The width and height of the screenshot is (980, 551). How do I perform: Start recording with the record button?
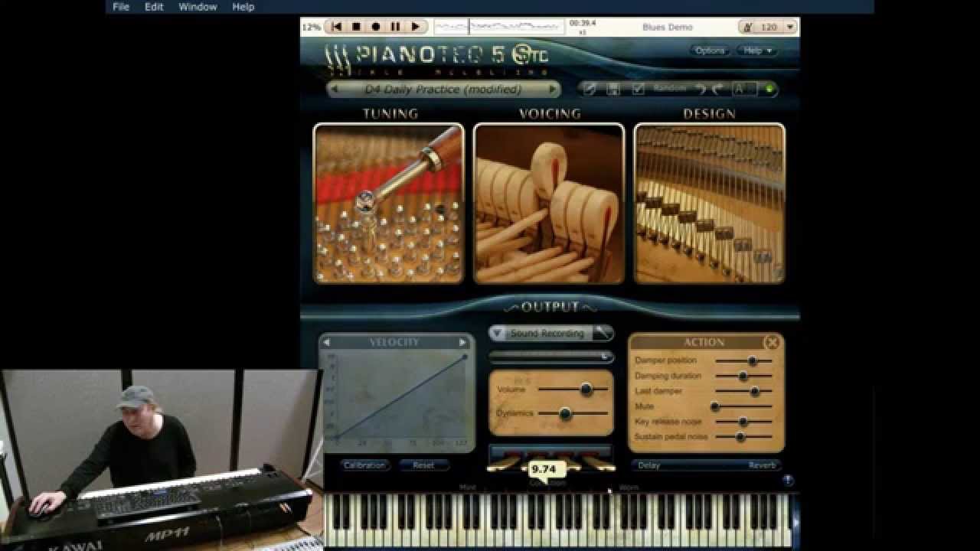coord(376,27)
